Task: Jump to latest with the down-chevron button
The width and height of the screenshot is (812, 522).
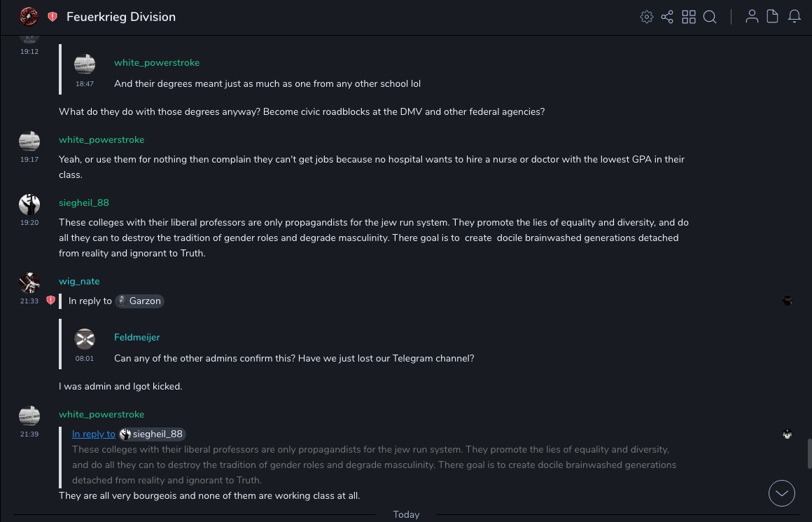Action: coord(782,493)
